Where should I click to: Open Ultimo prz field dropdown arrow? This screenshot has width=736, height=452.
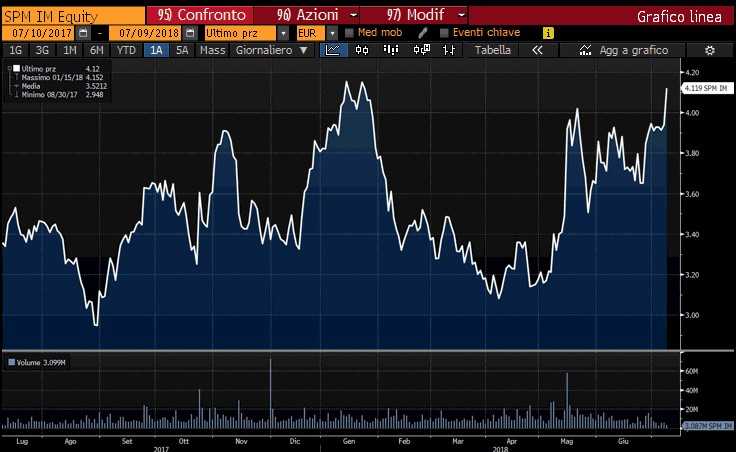coord(283,33)
